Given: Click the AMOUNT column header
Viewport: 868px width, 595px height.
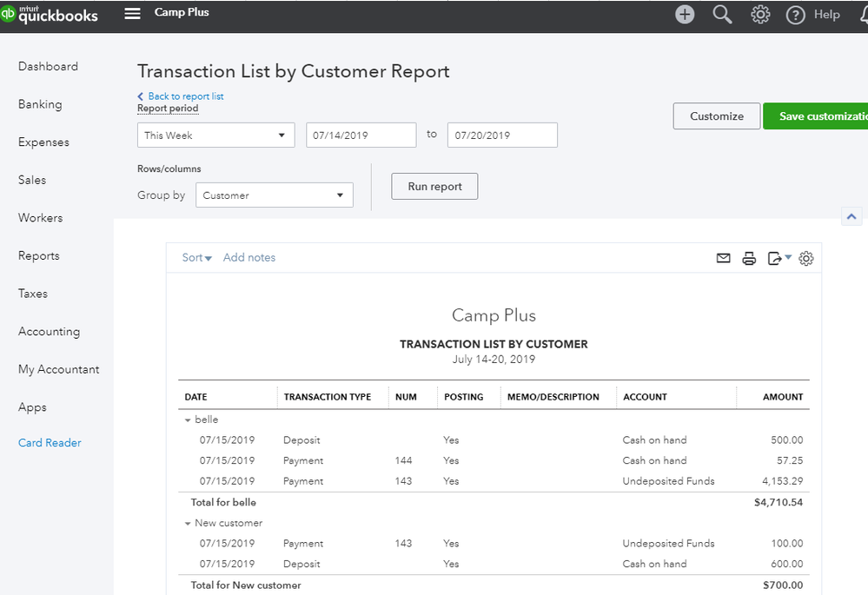Looking at the screenshot, I should pos(783,397).
